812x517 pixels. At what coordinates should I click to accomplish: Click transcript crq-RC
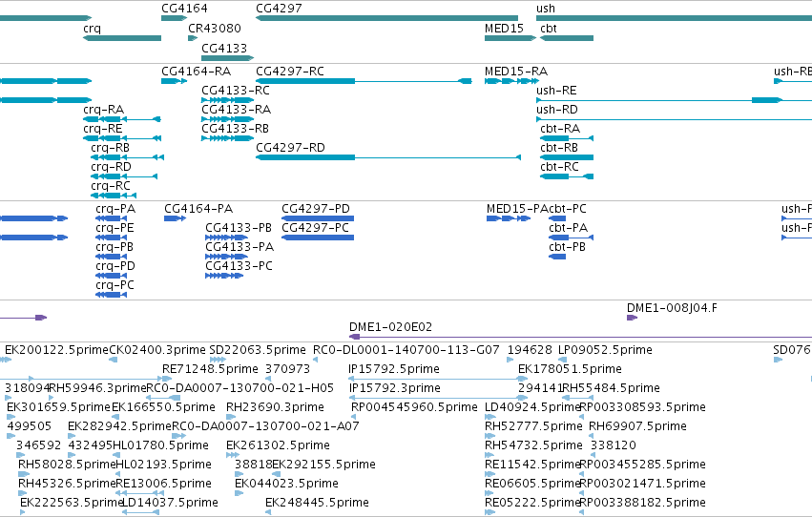[111, 186]
